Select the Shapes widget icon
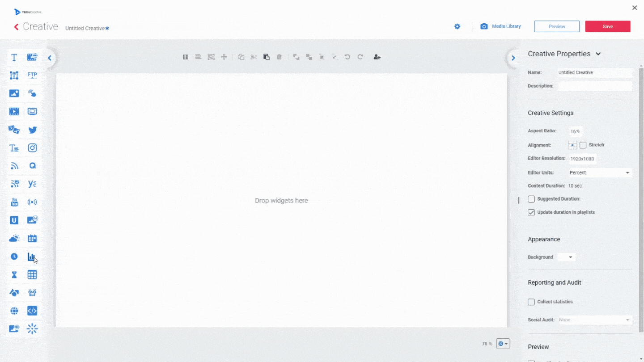The height and width of the screenshot is (362, 644). click(14, 293)
